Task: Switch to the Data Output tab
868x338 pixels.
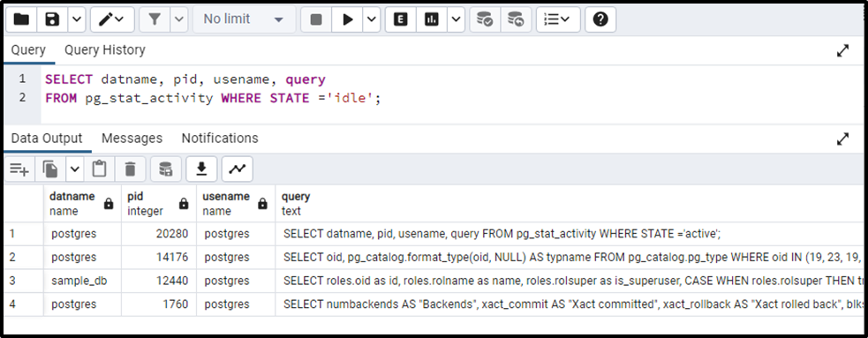Action: coord(47,139)
